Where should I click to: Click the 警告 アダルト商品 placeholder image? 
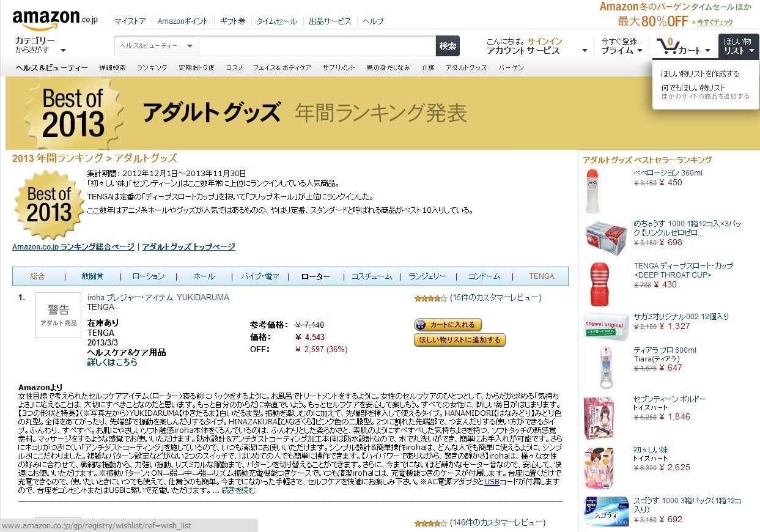pyautogui.click(x=58, y=315)
